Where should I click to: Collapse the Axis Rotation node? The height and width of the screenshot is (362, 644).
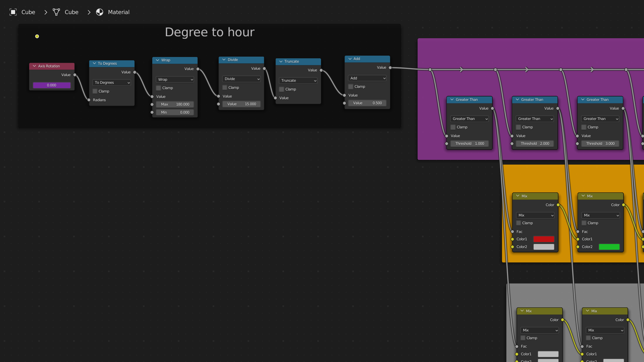(34, 66)
